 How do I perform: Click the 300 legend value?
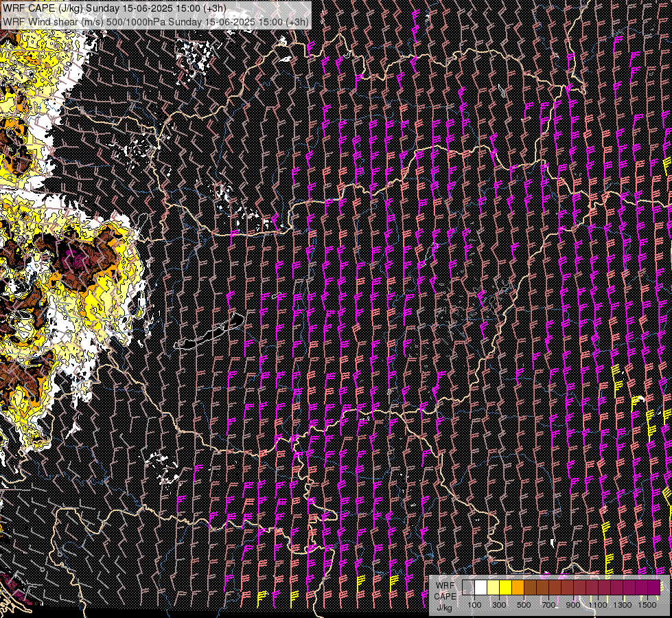click(499, 605)
